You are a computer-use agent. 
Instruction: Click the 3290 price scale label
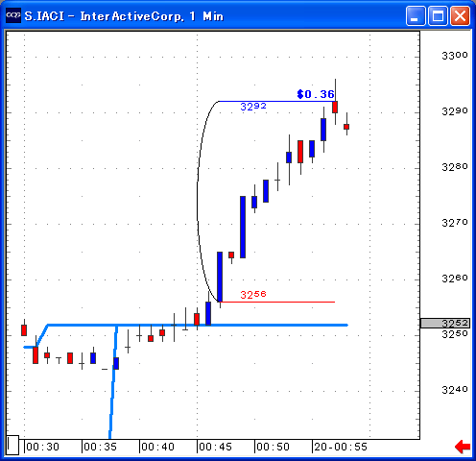(455, 111)
